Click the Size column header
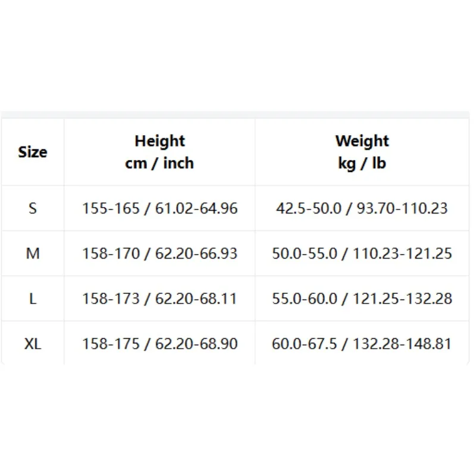The width and height of the screenshot is (476, 476). tap(33, 152)
